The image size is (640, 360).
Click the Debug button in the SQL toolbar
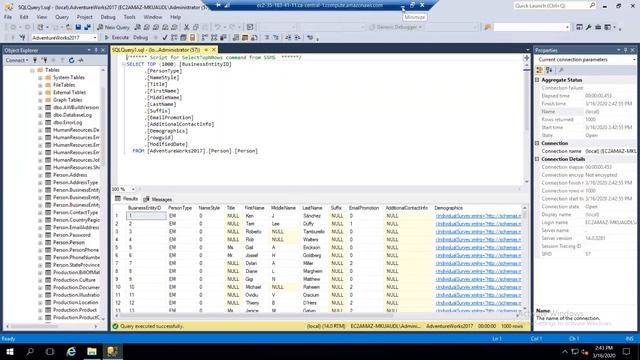click(x=140, y=38)
